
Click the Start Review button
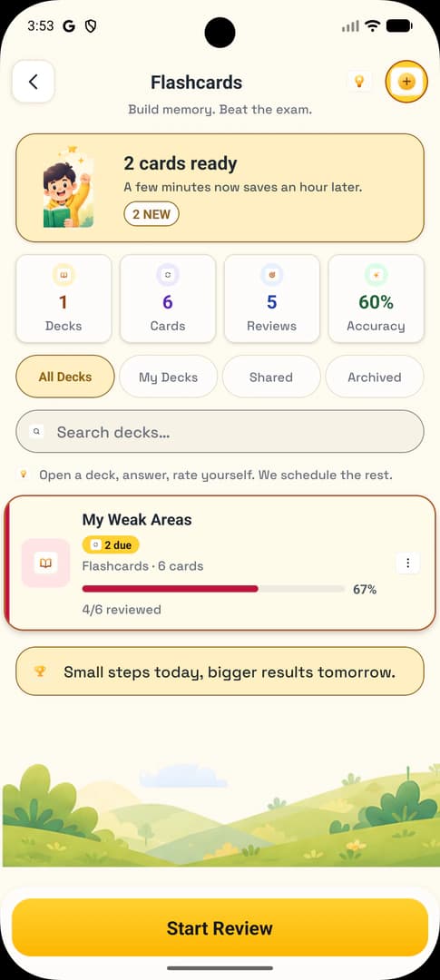pyautogui.click(x=220, y=927)
